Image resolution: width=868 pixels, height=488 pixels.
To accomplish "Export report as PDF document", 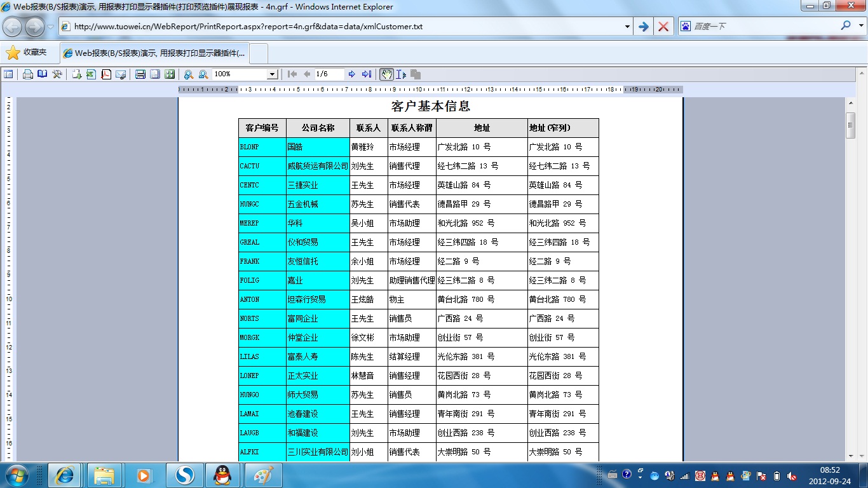I will (x=106, y=74).
